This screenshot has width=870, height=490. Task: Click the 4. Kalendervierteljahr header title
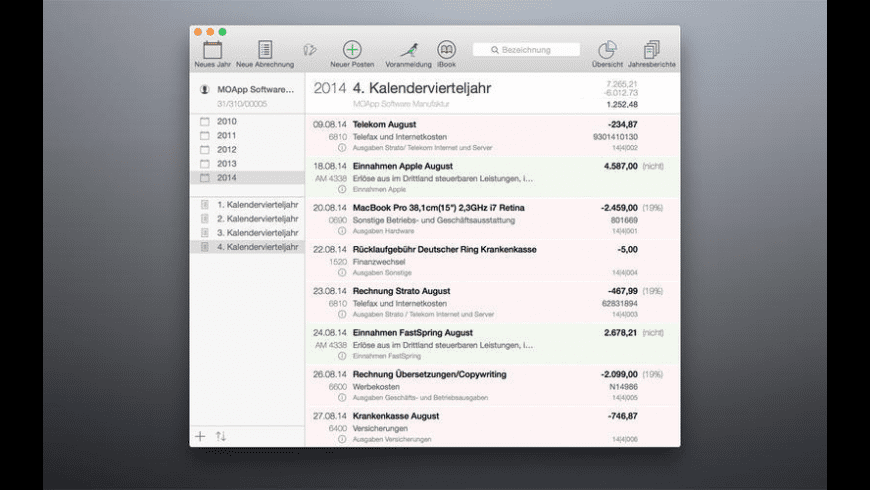pyautogui.click(x=422, y=88)
